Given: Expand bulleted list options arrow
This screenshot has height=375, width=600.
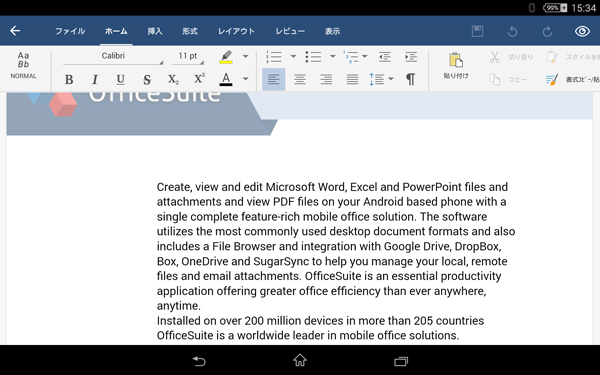Looking at the screenshot, I should [333, 57].
